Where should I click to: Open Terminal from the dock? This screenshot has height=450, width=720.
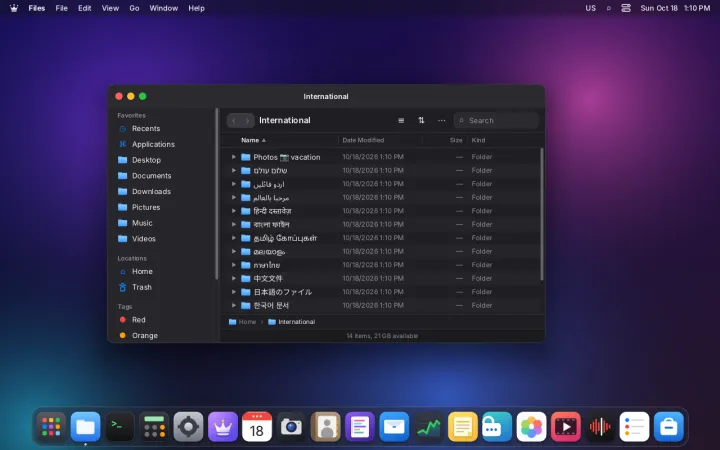(x=120, y=427)
